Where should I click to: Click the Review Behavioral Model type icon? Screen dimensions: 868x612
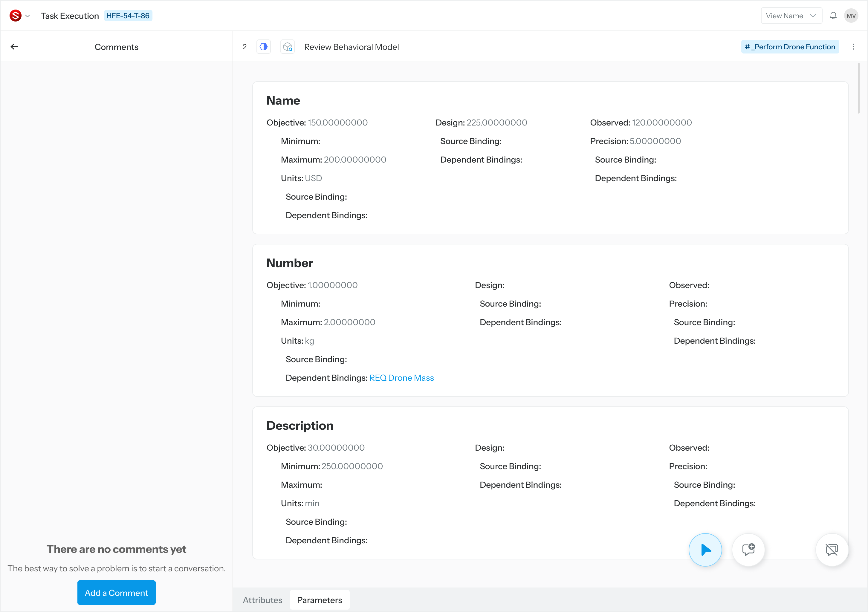coord(287,47)
